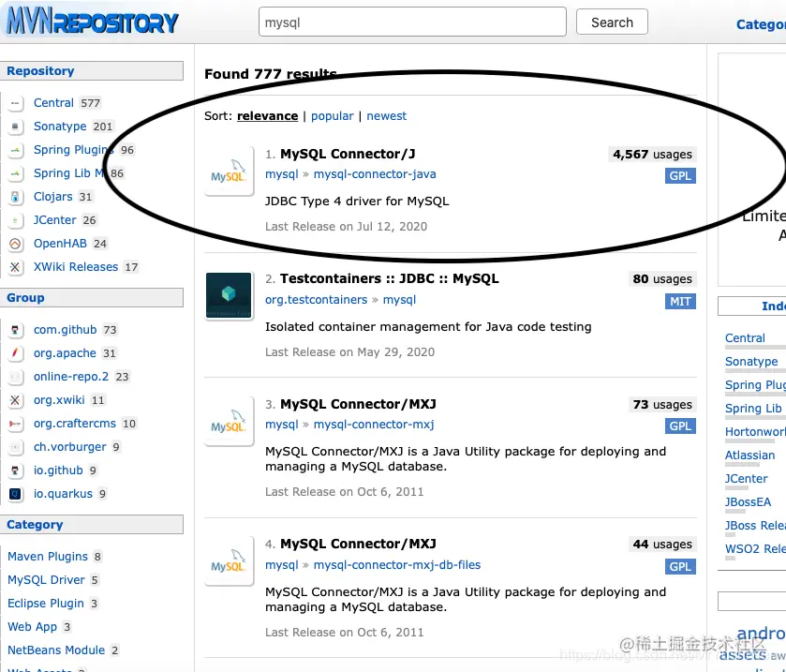Open the mysql-connector-mxj artifact link

click(x=374, y=425)
